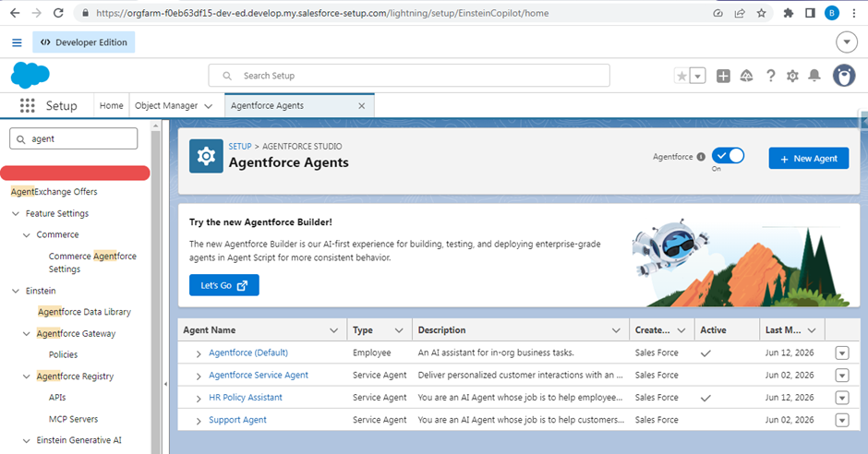Open the user profile Astro avatar
868x454 pixels.
pos(844,76)
